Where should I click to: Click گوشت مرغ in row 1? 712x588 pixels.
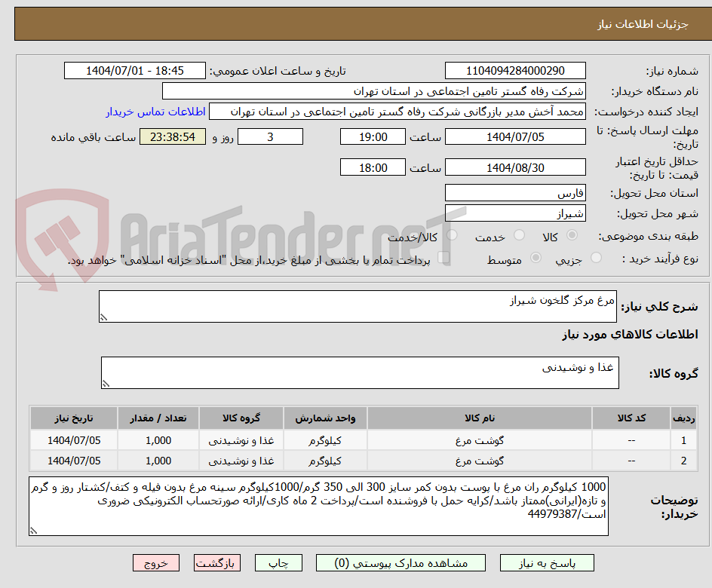click(x=480, y=440)
